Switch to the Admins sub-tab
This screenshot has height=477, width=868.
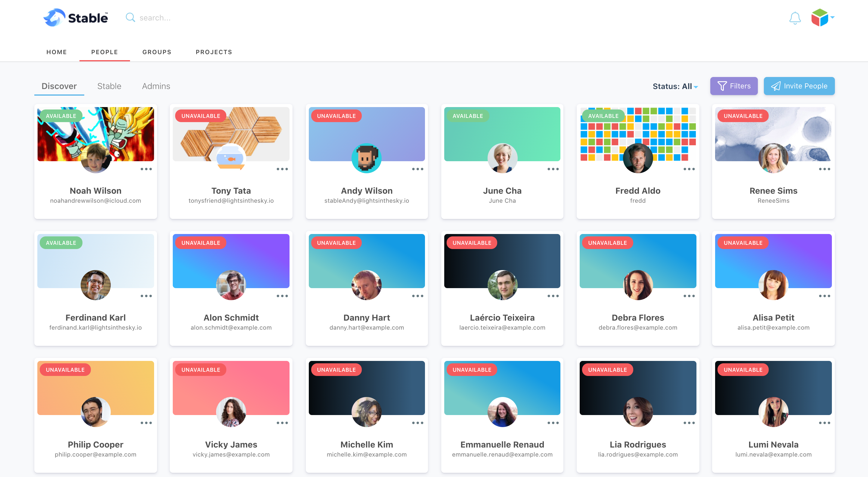[156, 86]
